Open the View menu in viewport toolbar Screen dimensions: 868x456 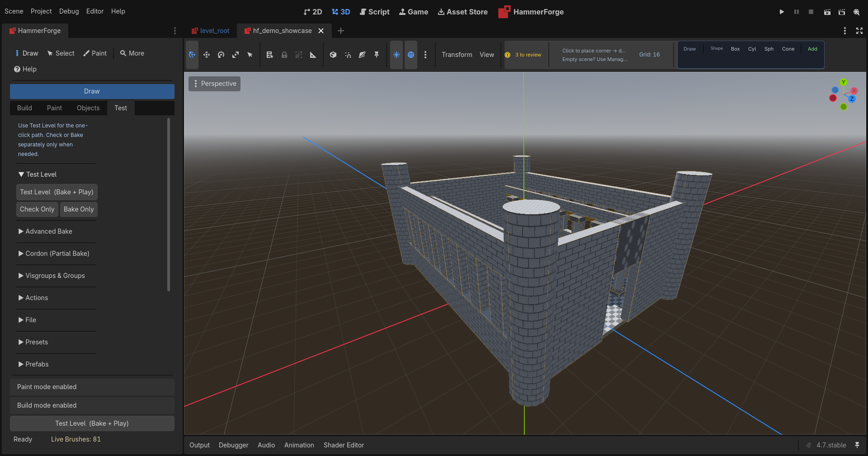click(x=487, y=55)
